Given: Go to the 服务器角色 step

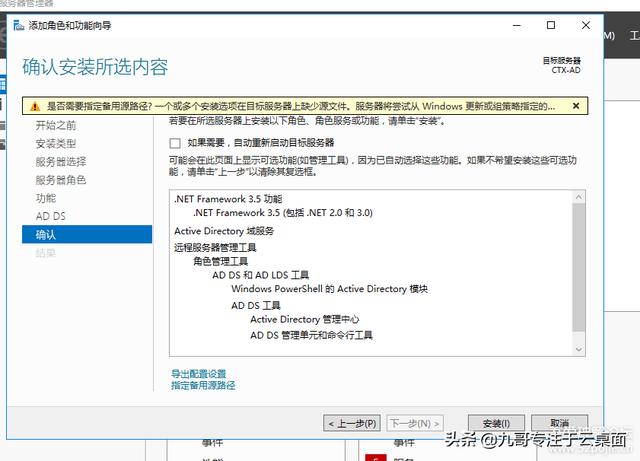Looking at the screenshot, I should [61, 180].
